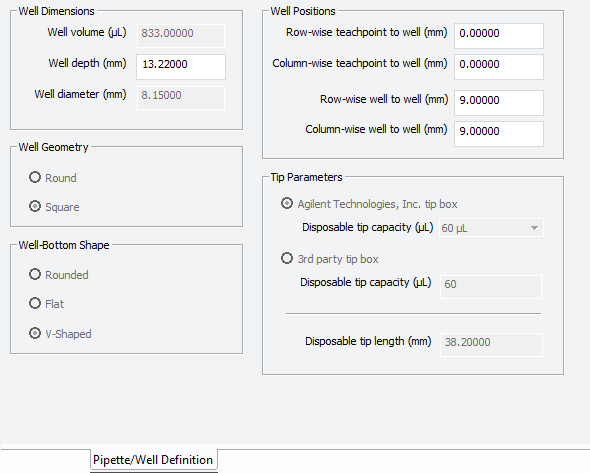Click the Well diameter (mm) field
The image size is (590, 473).
(x=181, y=98)
